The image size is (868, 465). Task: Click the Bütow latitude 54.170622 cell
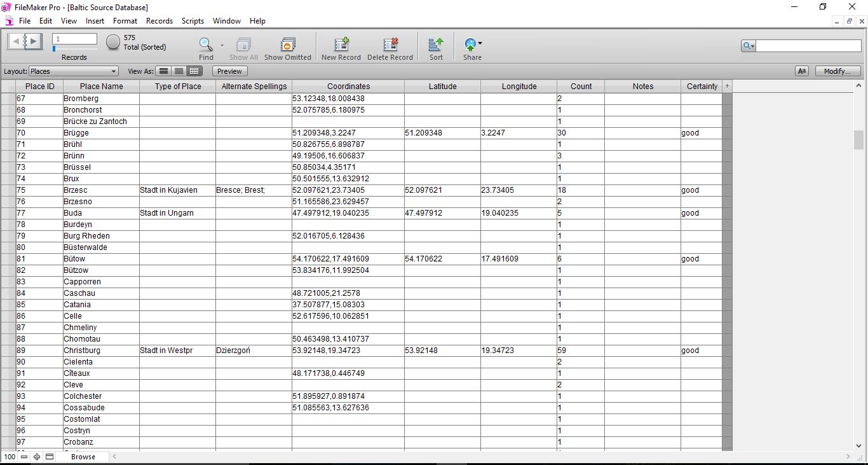(442, 259)
